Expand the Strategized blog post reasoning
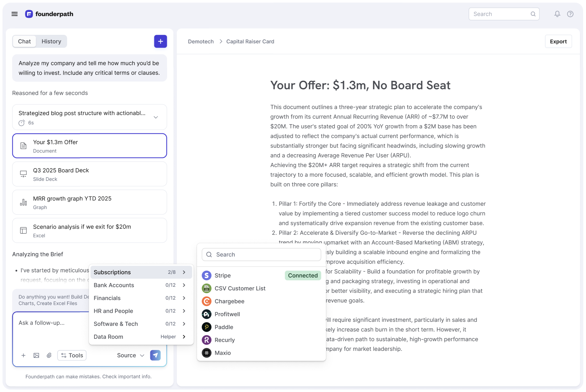The image size is (586, 392). coord(156,117)
